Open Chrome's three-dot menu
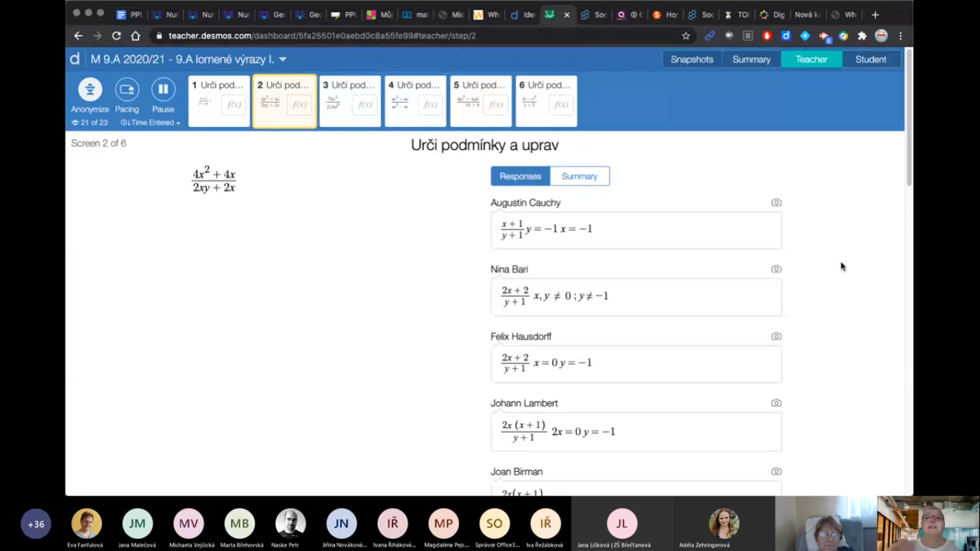The height and width of the screenshot is (551, 980). click(900, 36)
